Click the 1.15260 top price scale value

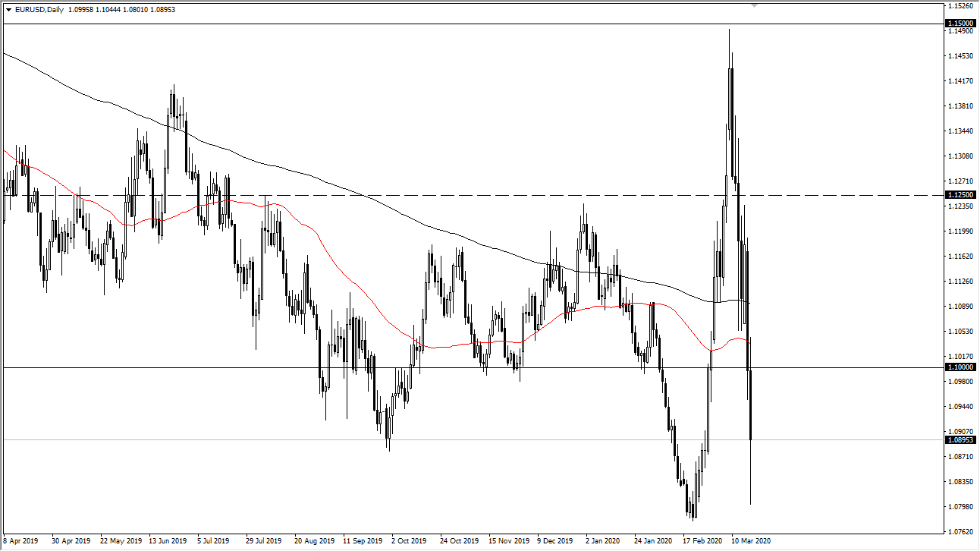960,6
